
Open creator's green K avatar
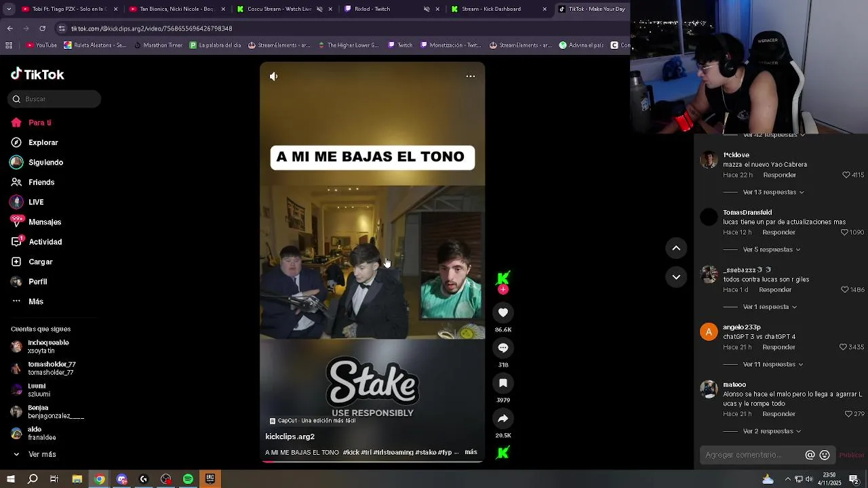[503, 278]
